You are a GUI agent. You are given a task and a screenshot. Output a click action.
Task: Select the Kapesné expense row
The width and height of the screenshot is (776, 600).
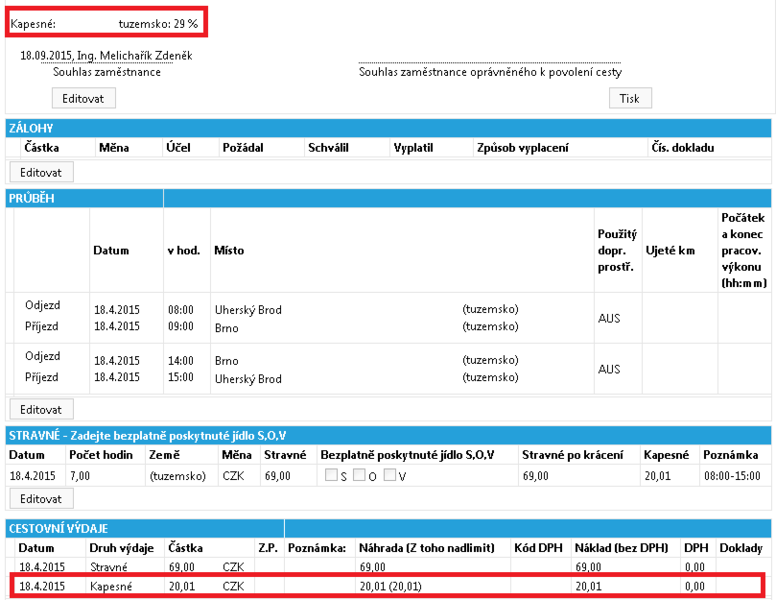click(386, 586)
